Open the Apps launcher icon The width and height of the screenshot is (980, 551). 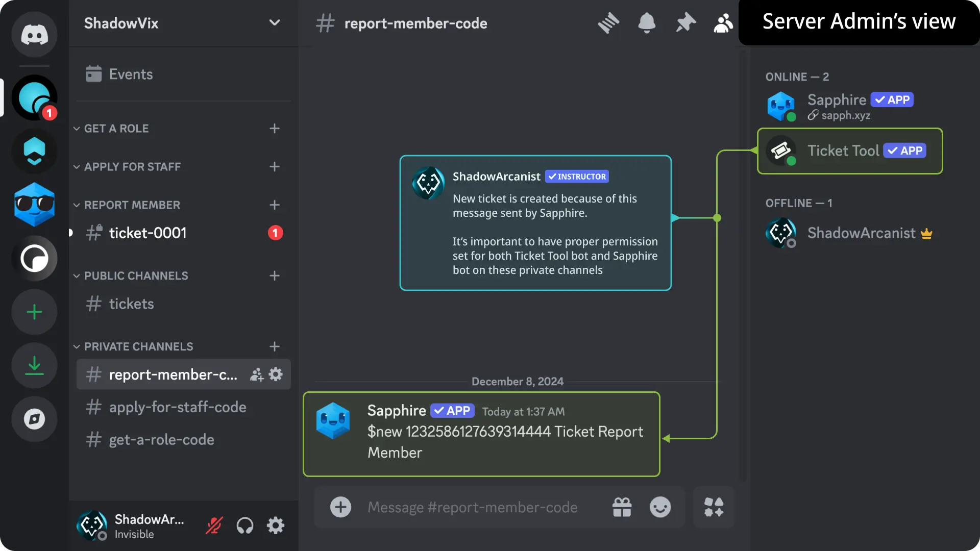(x=714, y=507)
